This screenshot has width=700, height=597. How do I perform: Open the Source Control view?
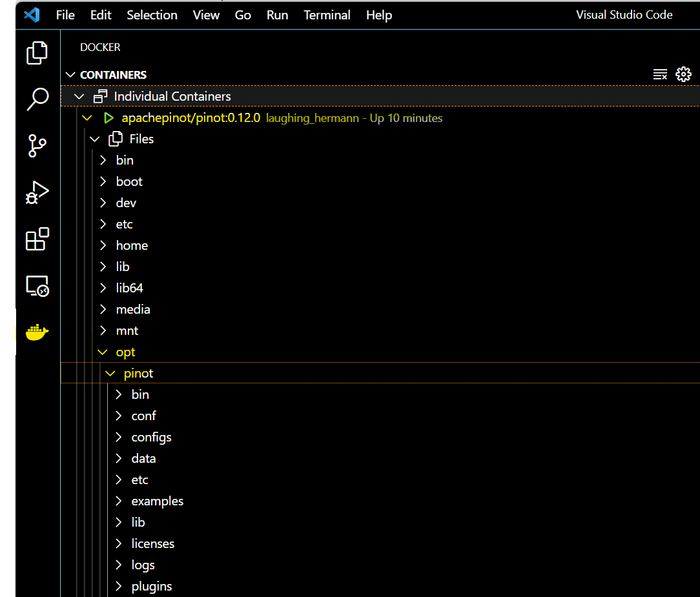coord(37,146)
